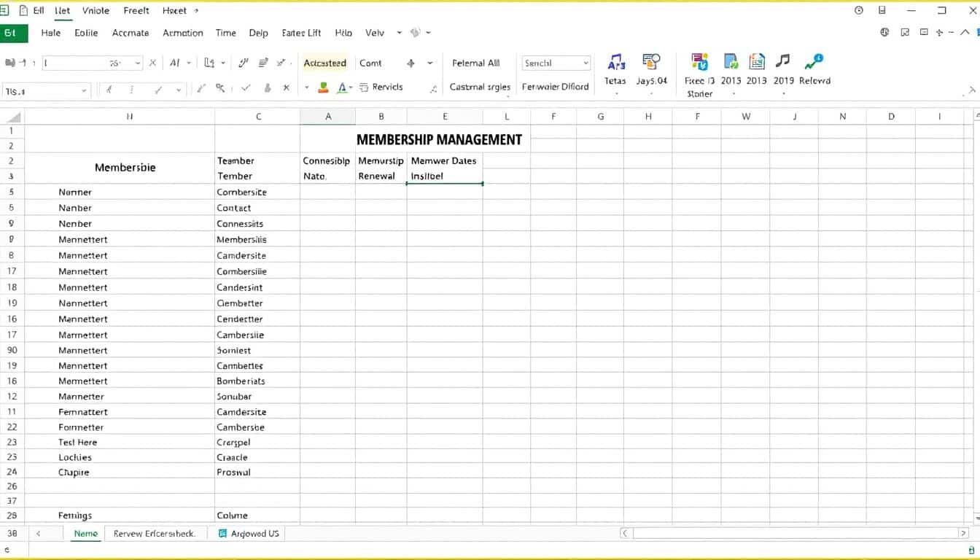
Task: Select the cell reading Lochies
Action: 120,457
